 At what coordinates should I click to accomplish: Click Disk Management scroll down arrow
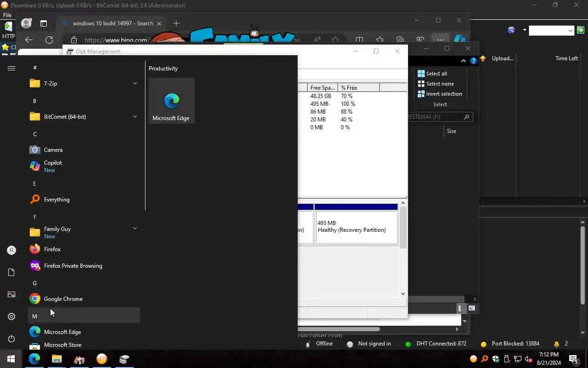[x=403, y=294]
